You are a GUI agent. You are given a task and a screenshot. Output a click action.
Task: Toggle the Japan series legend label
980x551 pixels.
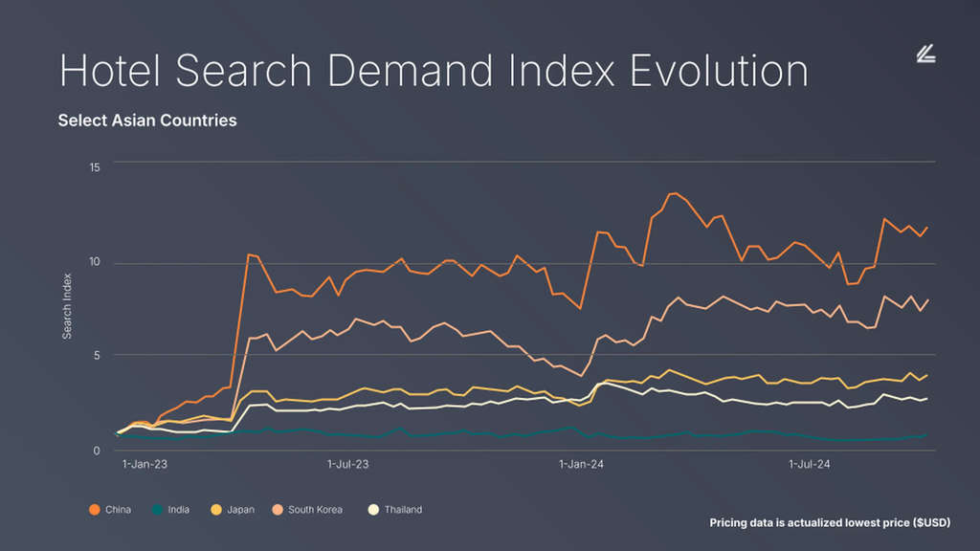[x=240, y=510]
